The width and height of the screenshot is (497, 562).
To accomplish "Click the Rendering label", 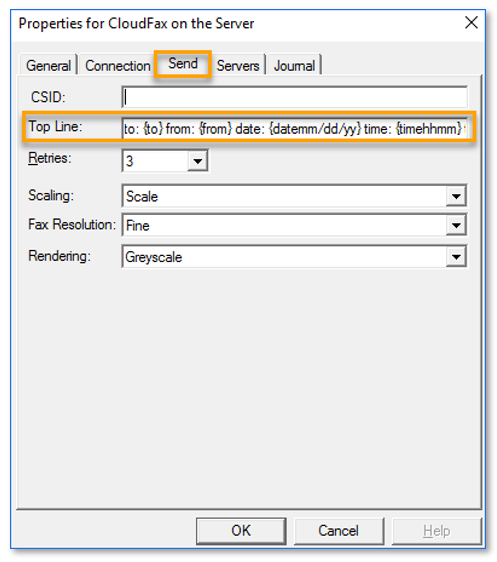I will coord(59,256).
